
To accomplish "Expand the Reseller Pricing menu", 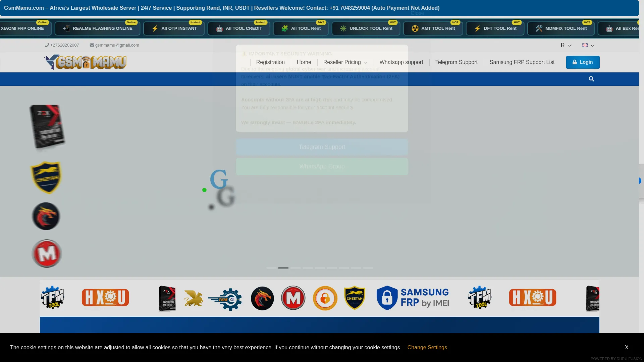I will click(345, 62).
